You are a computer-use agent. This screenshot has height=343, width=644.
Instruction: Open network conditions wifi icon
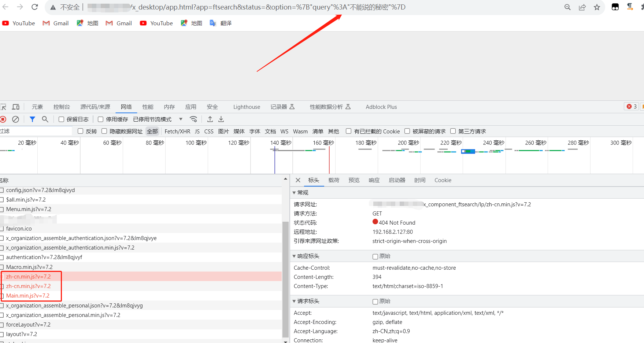pos(193,119)
